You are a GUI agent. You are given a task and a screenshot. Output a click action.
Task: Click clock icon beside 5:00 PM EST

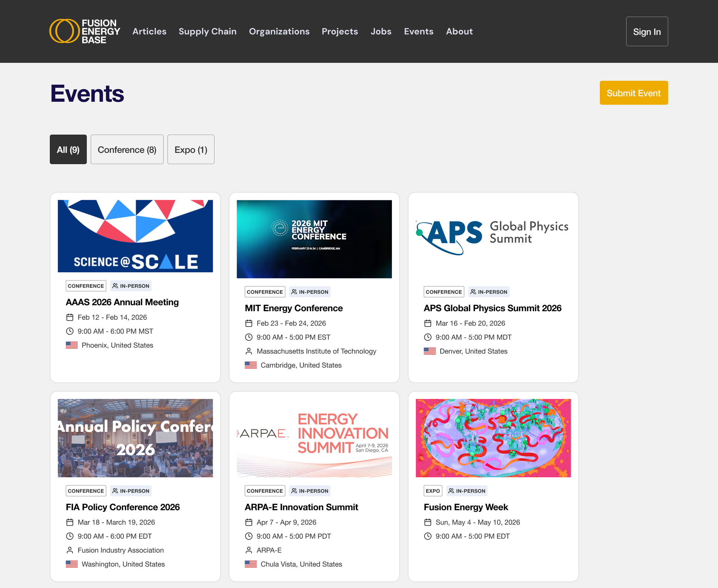249,337
